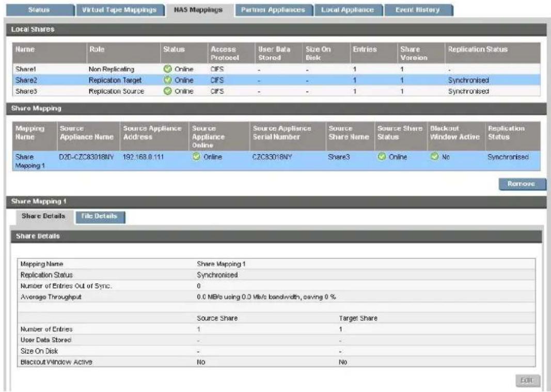
Task: View the Event History tab
Action: [417, 10]
